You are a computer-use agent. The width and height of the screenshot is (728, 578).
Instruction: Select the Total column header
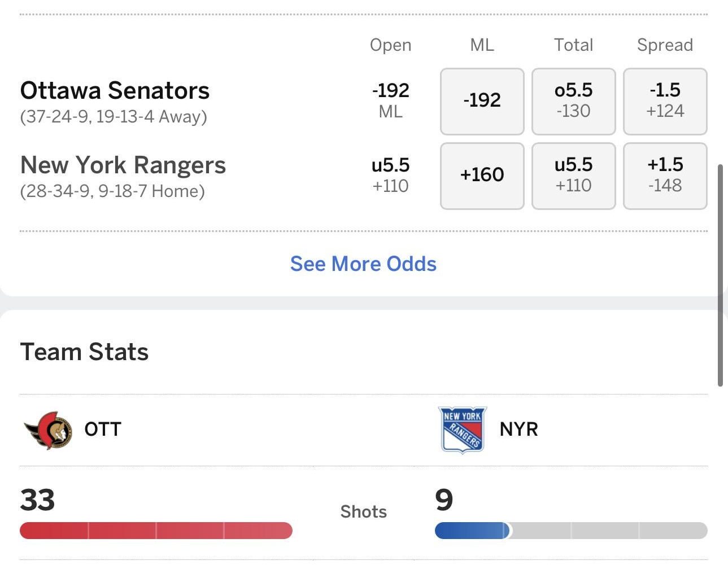[573, 45]
